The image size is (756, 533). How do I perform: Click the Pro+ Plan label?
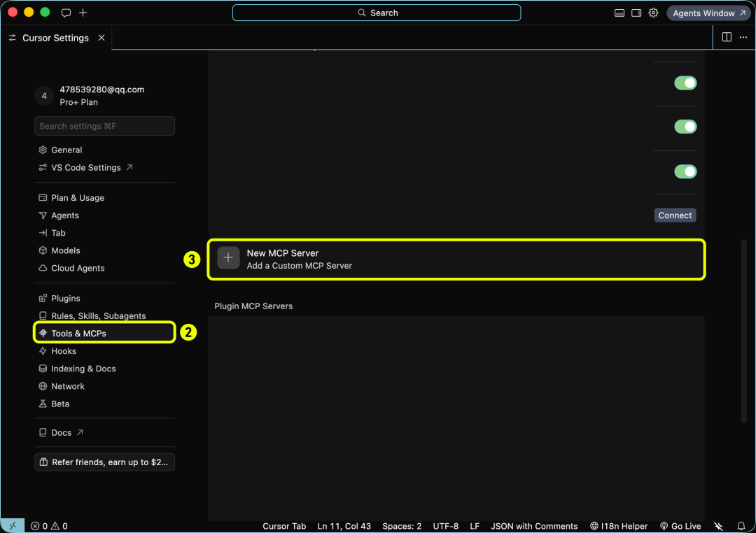point(78,102)
